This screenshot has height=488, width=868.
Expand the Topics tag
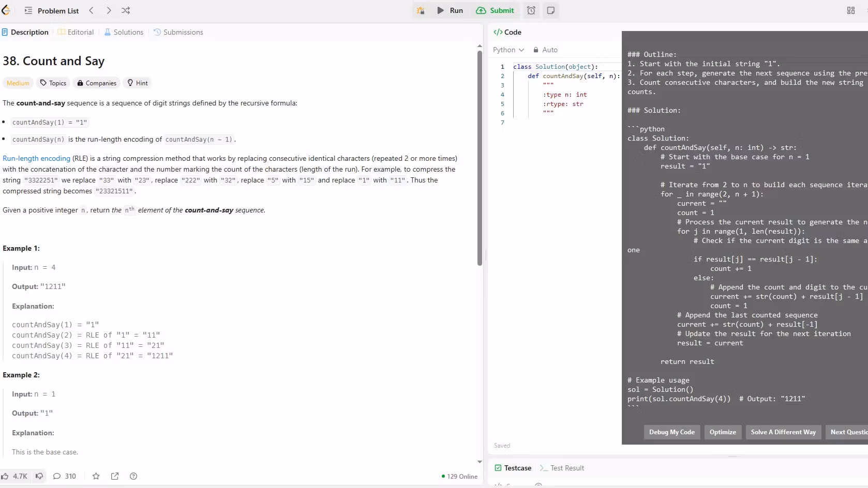pos(53,83)
